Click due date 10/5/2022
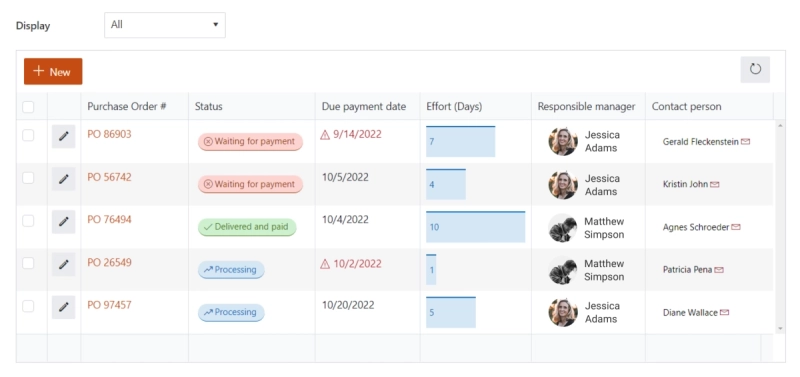 (345, 178)
